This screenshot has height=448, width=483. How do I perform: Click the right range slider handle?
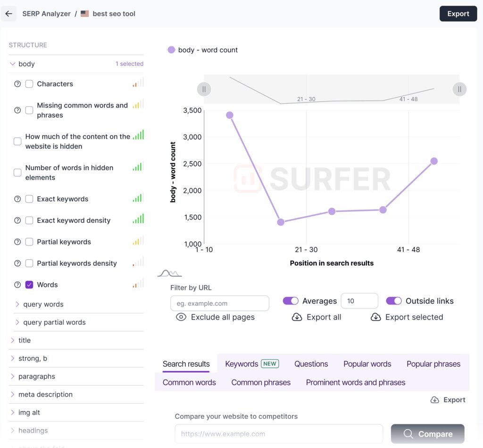pos(459,89)
